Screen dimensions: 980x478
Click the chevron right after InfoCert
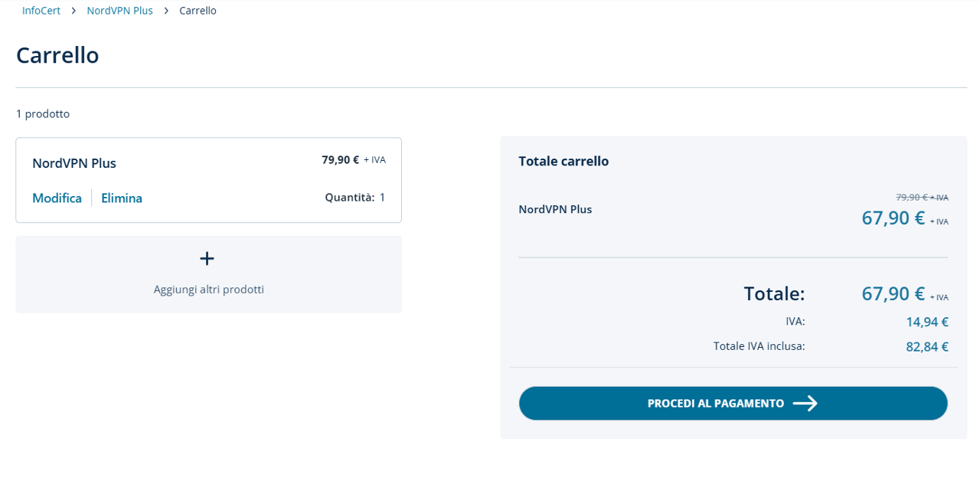73,11
